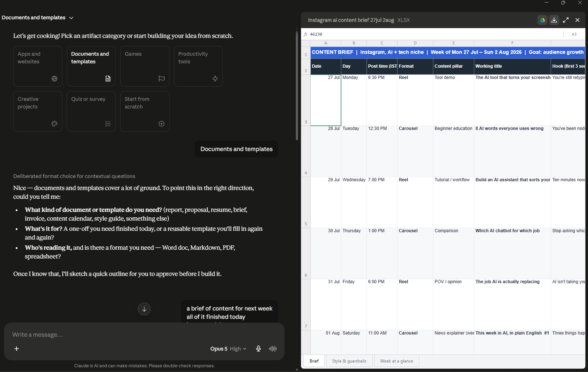
Task: Select Which AI chatbot for which job cell
Action: click(x=512, y=253)
